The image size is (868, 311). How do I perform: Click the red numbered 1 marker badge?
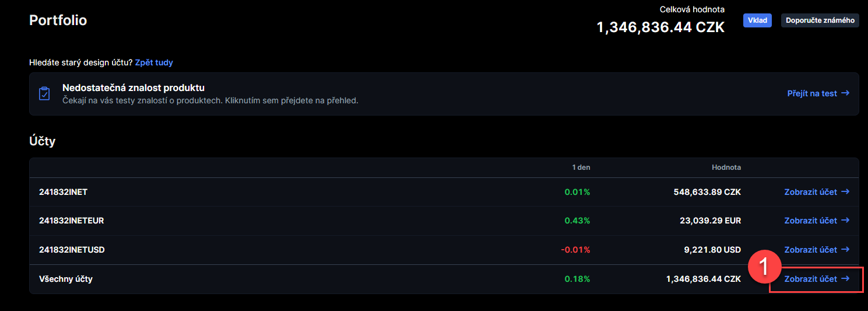764,268
